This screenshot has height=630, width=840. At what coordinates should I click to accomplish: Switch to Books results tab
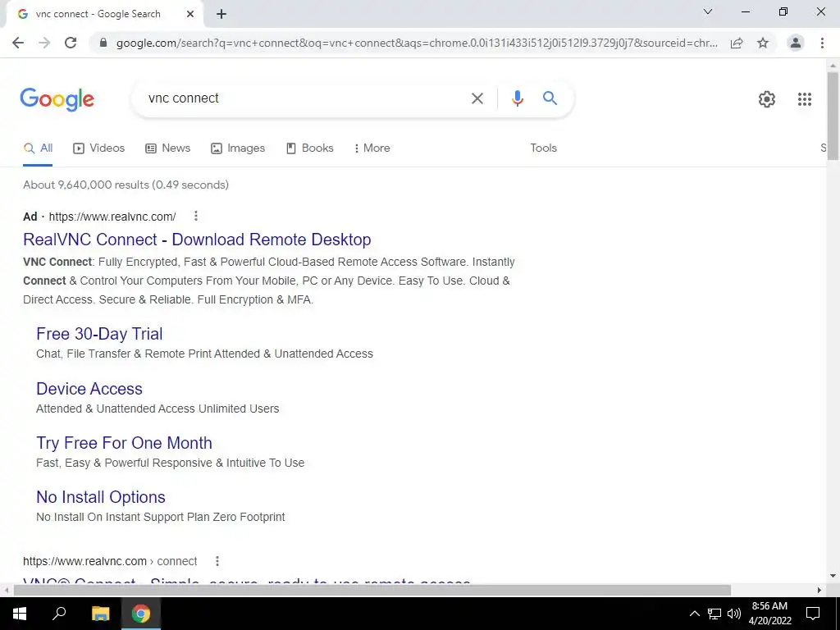309,148
